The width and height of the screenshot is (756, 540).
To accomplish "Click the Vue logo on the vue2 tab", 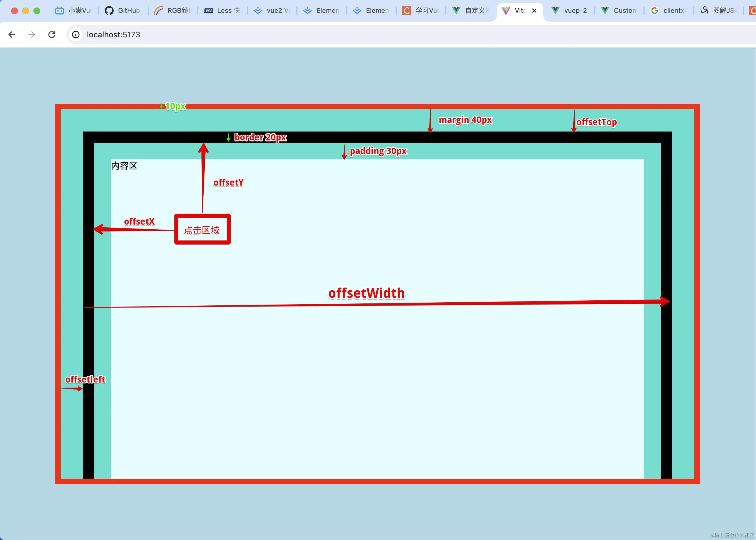I will click(258, 10).
